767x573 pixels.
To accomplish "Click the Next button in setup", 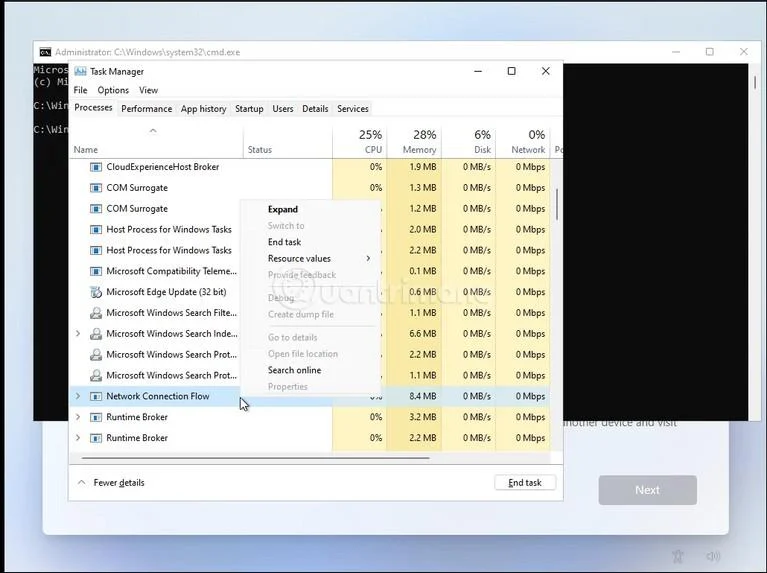I will pos(648,490).
